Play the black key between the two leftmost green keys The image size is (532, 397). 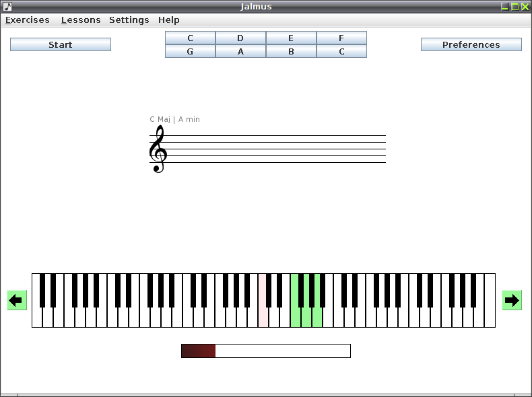[301, 291]
